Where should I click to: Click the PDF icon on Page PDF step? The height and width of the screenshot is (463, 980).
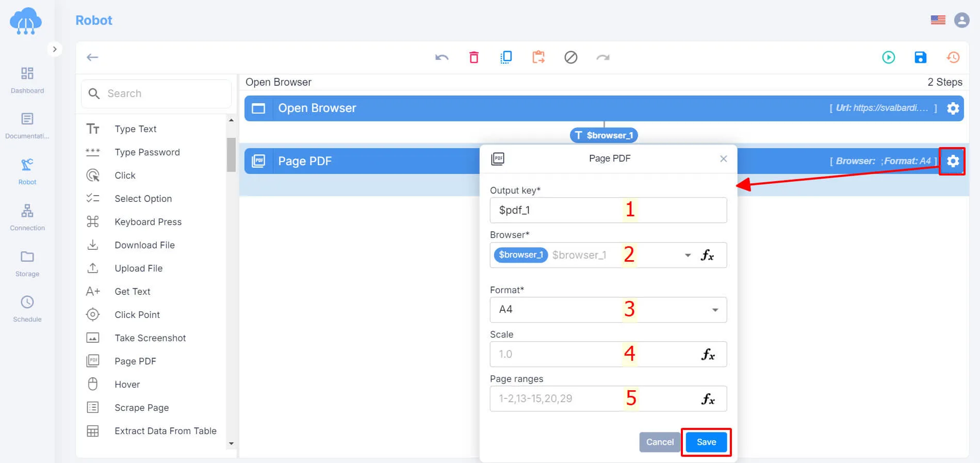(258, 161)
